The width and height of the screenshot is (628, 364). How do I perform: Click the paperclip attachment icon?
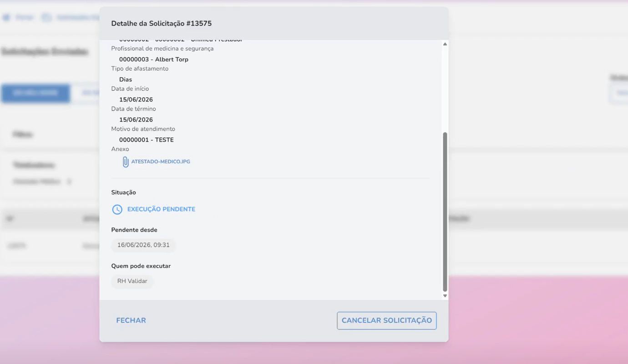126,162
